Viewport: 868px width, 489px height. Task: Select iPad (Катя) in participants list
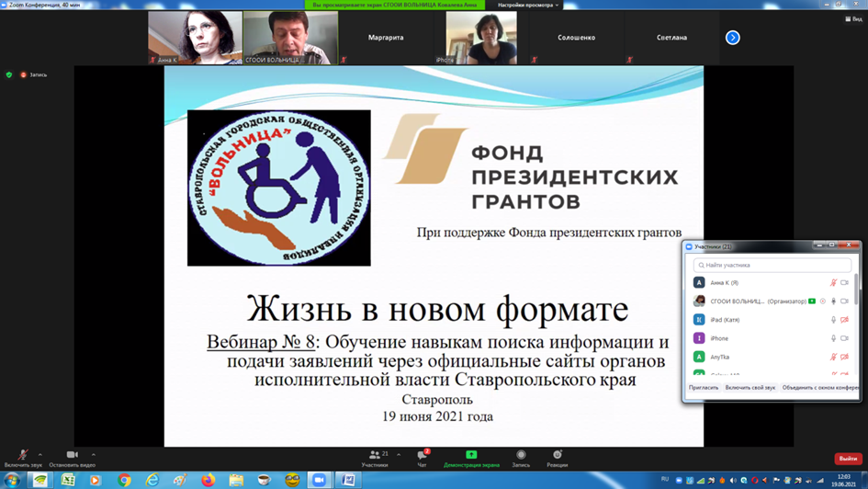click(772, 320)
